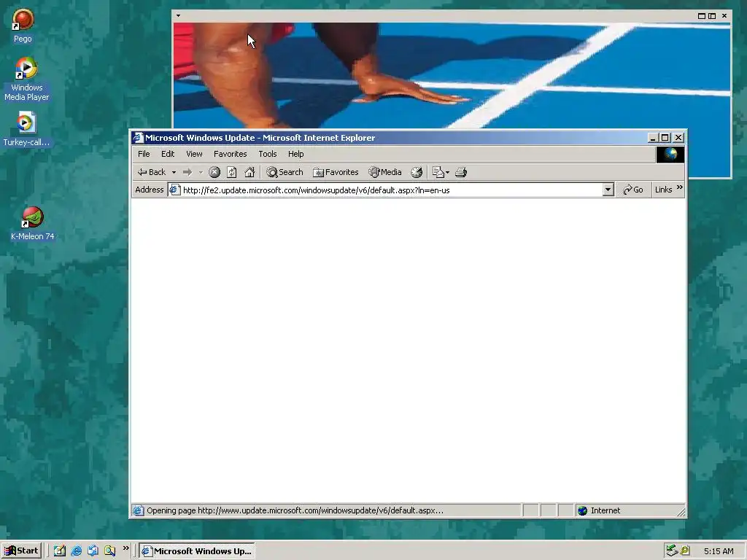Expand the Mail button dropdown arrow

click(x=447, y=172)
